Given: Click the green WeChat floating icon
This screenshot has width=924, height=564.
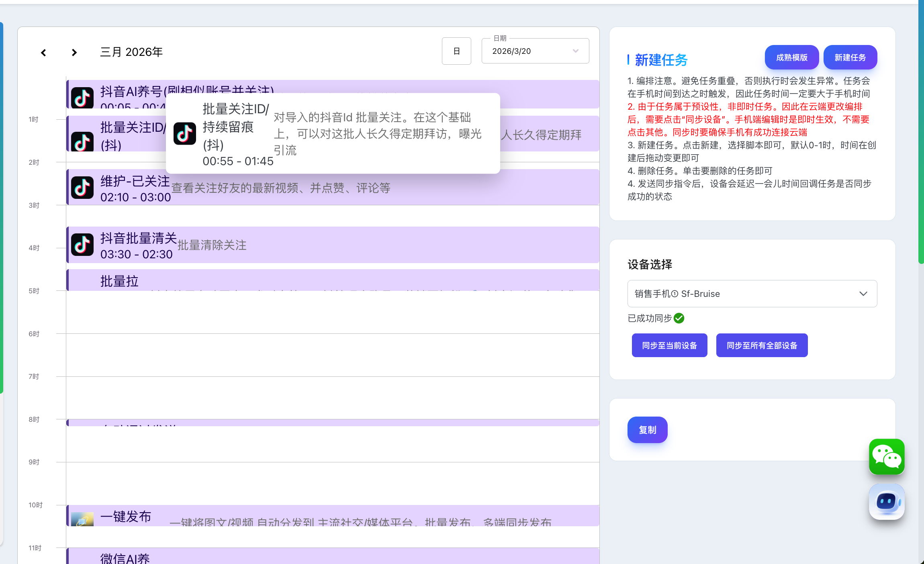Looking at the screenshot, I should (x=886, y=457).
